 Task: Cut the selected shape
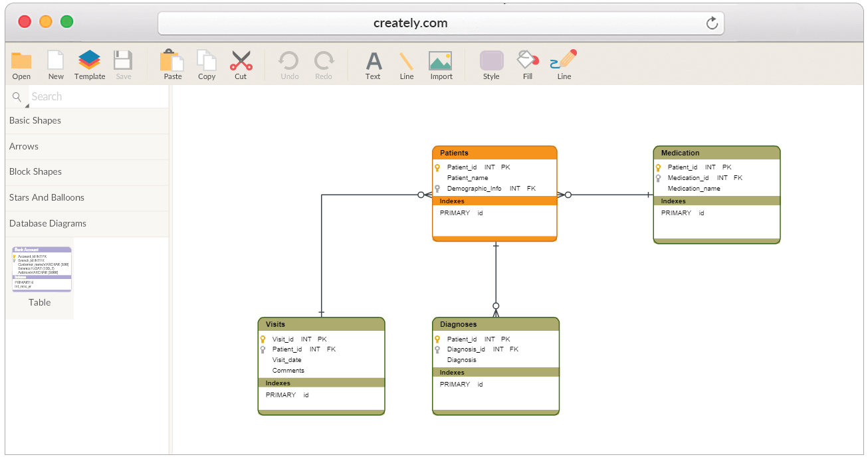point(241,63)
